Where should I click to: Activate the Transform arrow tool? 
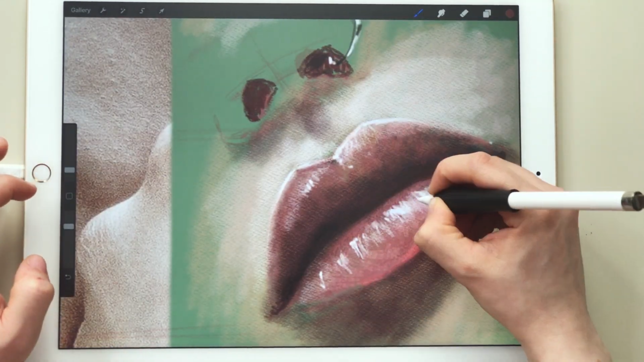pyautogui.click(x=162, y=11)
